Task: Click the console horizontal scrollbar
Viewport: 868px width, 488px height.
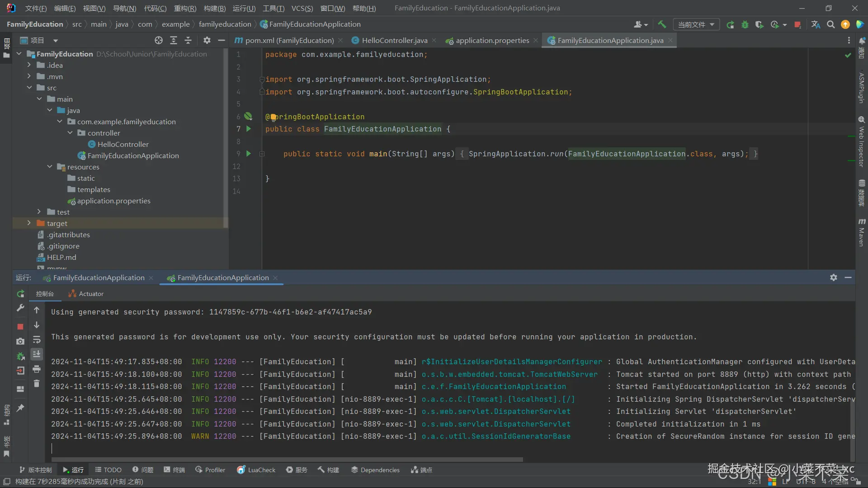Action: click(x=287, y=460)
